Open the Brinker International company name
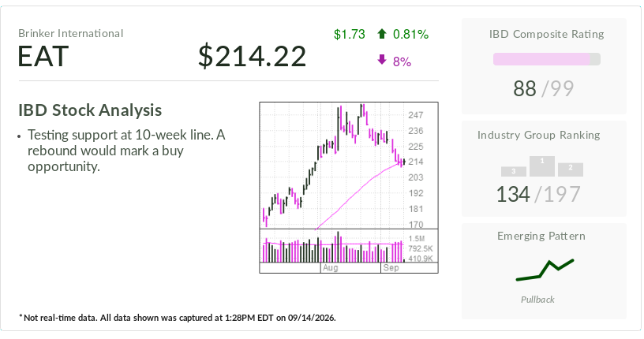The width and height of the screenshot is (644, 339). [71, 33]
